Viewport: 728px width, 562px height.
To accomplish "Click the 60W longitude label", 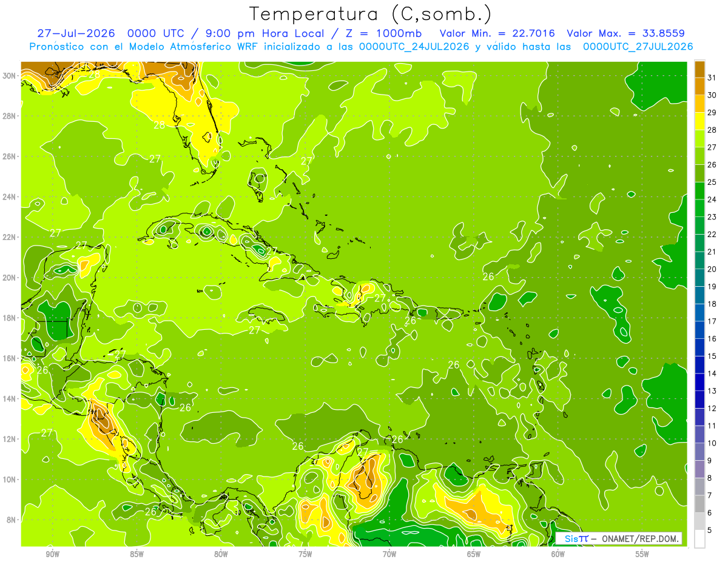I will click(x=558, y=555).
